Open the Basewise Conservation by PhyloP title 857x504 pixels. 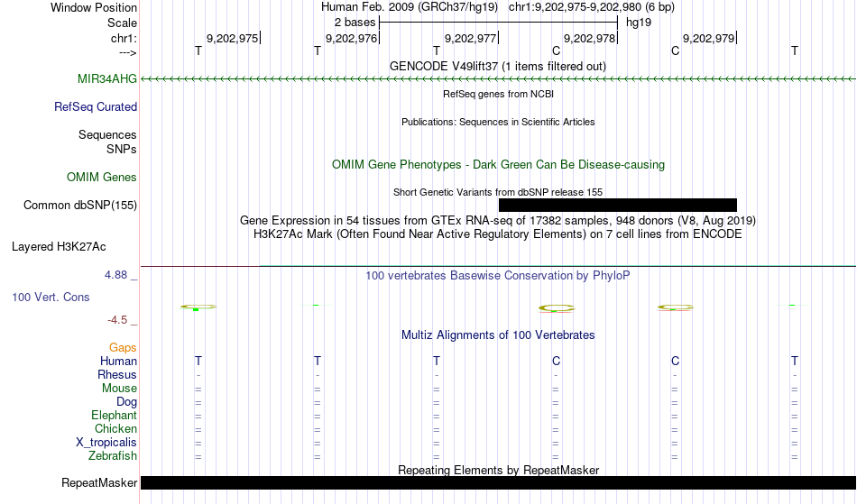498,275
